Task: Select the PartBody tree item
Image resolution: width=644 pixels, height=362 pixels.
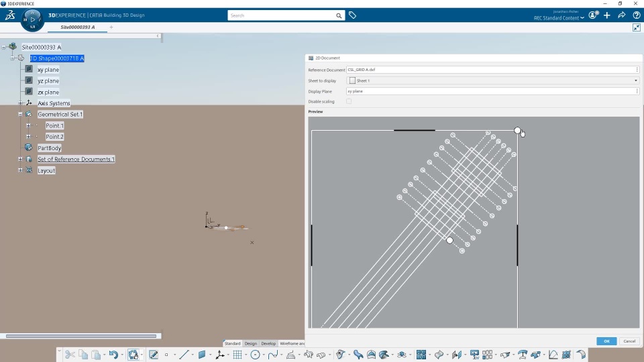Action: [49, 147]
